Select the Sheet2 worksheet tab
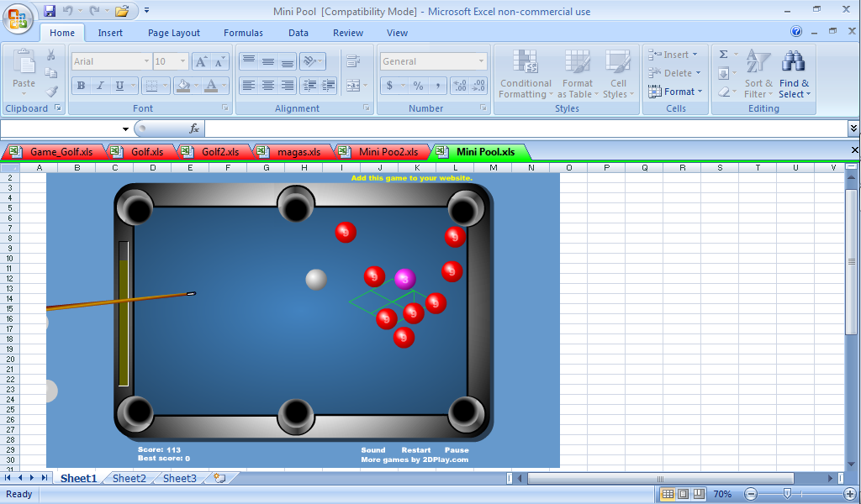861x504 pixels. click(129, 478)
